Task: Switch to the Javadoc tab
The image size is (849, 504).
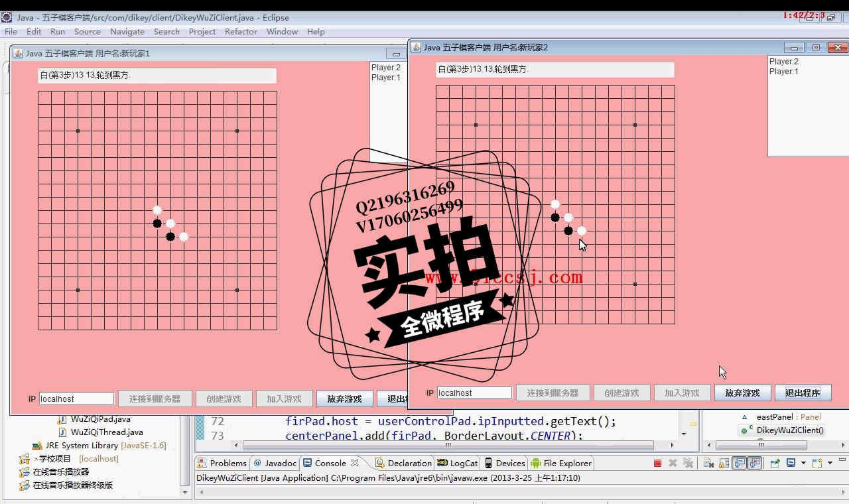Action: point(275,463)
